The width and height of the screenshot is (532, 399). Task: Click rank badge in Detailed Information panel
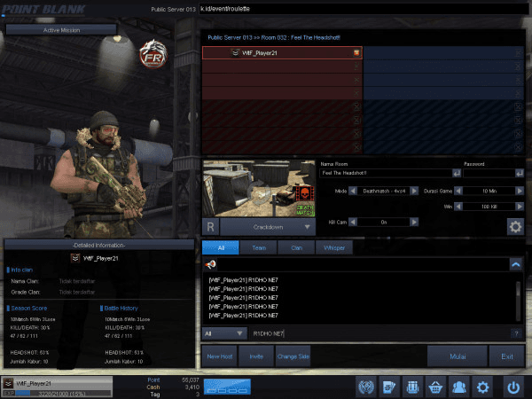tap(75, 258)
